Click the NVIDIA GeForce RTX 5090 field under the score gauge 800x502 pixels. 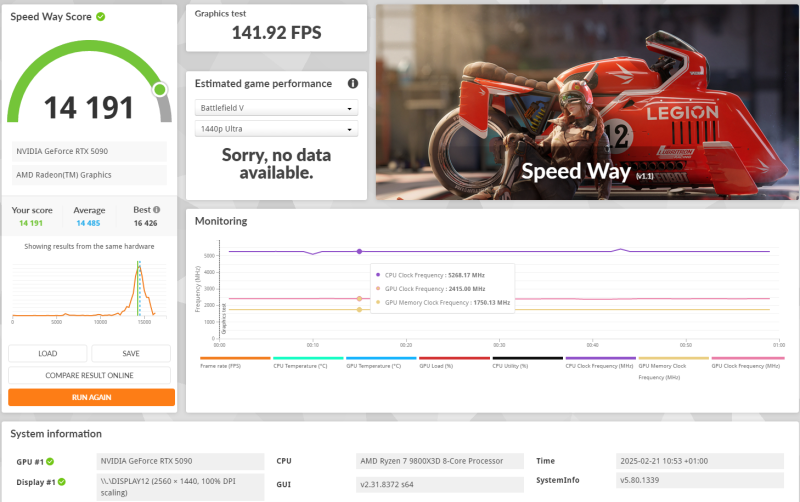(89, 152)
